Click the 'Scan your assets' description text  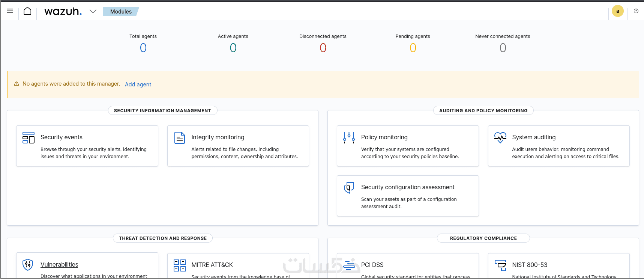[409, 203]
